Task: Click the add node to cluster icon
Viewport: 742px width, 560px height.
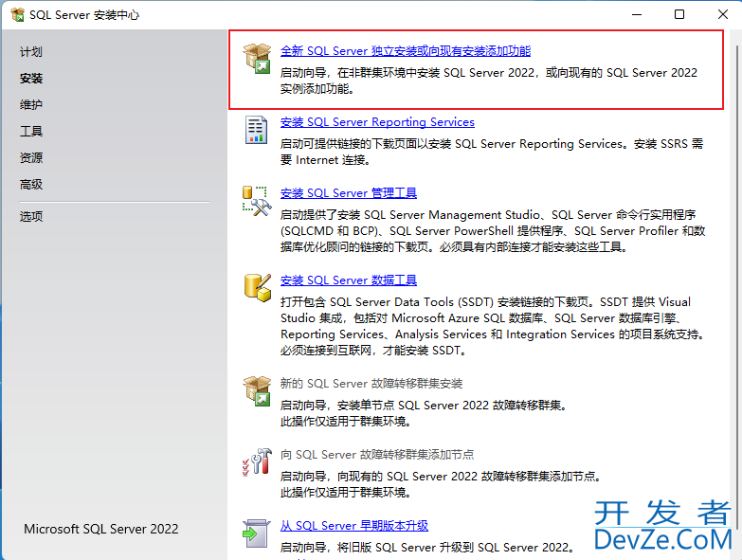Action: pos(257,462)
